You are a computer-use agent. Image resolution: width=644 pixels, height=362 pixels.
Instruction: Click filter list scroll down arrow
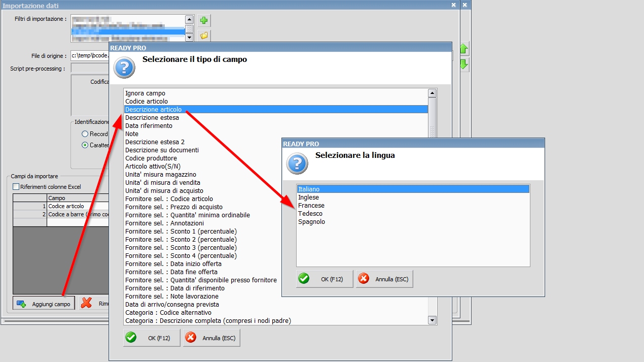point(190,37)
